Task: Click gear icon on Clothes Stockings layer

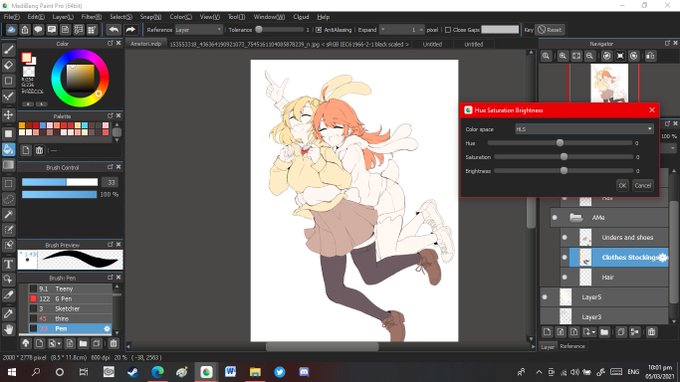Action: coord(662,257)
